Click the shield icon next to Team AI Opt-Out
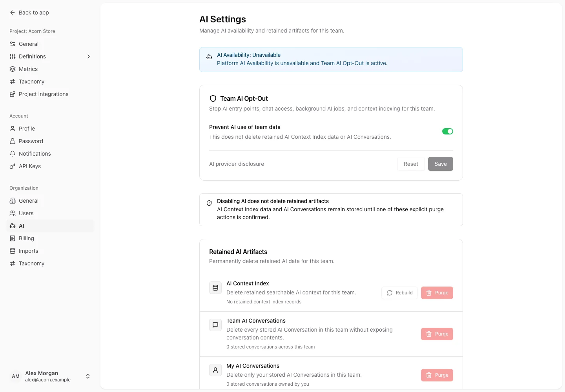Image resolution: width=565 pixels, height=392 pixels. click(x=213, y=98)
